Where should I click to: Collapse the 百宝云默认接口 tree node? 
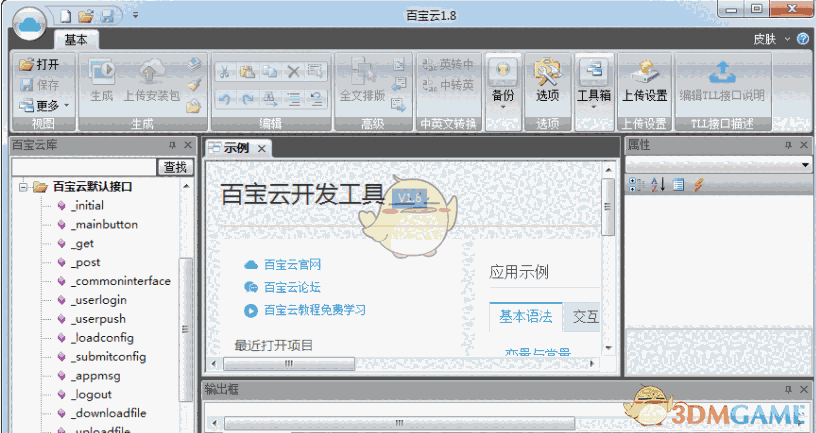coord(23,186)
